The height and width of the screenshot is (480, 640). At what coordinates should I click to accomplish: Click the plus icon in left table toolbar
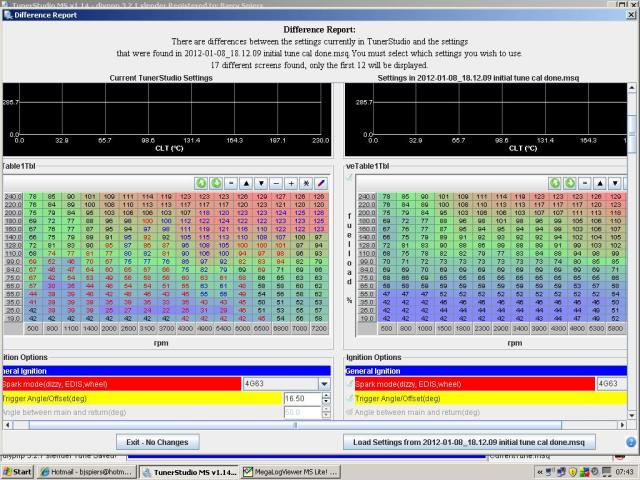pyautogui.click(x=291, y=184)
